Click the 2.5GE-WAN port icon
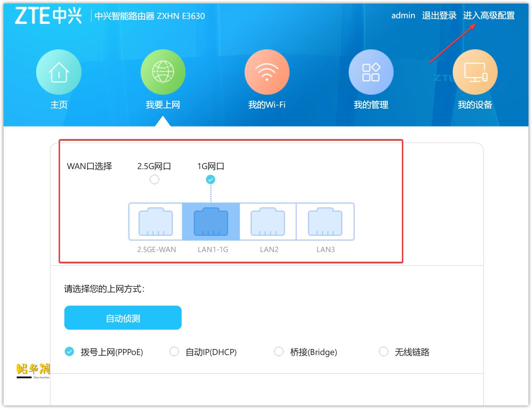Screen dimensions: 532x409 [156, 221]
